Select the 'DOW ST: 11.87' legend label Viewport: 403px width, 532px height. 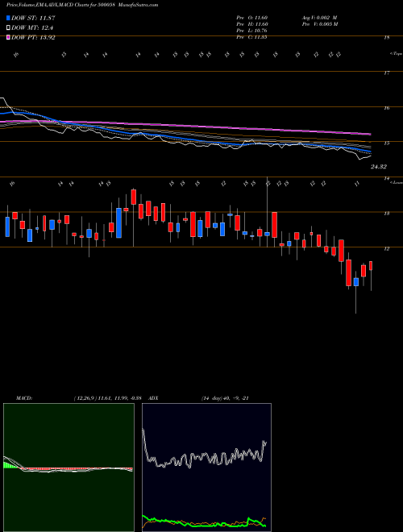point(33,18)
